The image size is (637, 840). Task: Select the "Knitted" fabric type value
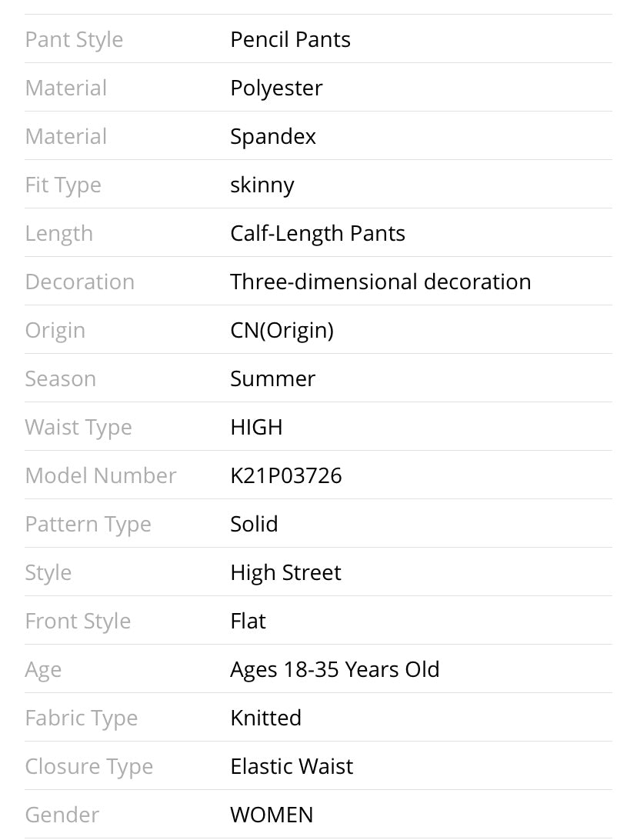[x=265, y=718]
